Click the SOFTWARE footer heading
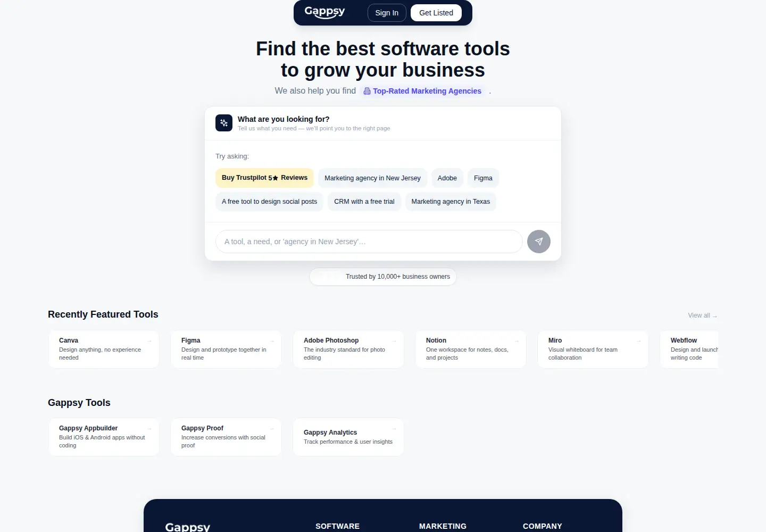The height and width of the screenshot is (532, 766). 337,526
